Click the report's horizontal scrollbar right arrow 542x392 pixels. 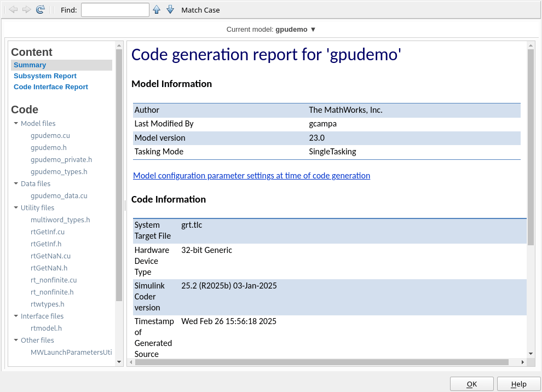(x=522, y=362)
